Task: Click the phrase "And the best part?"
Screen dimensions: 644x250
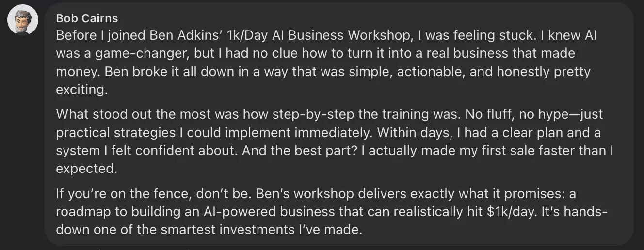Action: pos(299,150)
